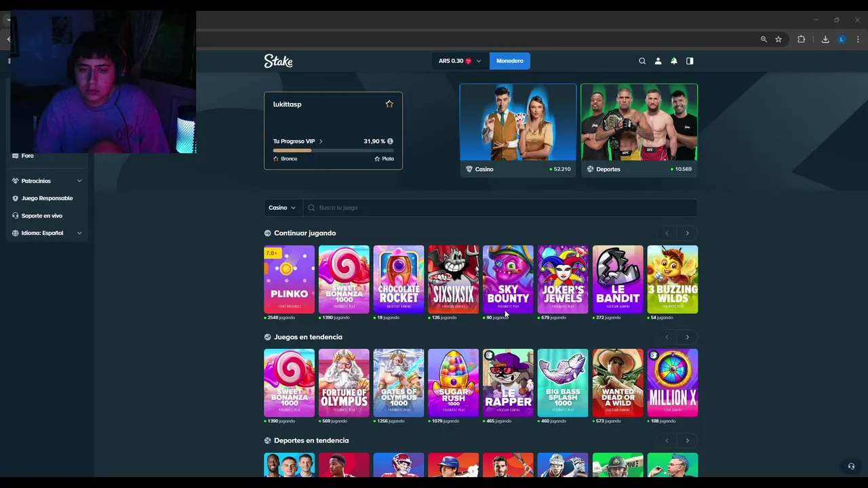Open Soporte en vivo in the sidebar
The width and height of the screenshot is (868, 488).
pos(41,216)
